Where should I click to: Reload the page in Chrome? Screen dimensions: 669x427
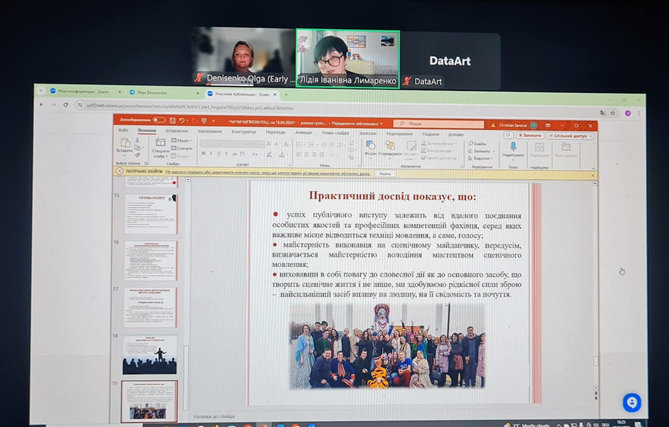tap(65, 105)
